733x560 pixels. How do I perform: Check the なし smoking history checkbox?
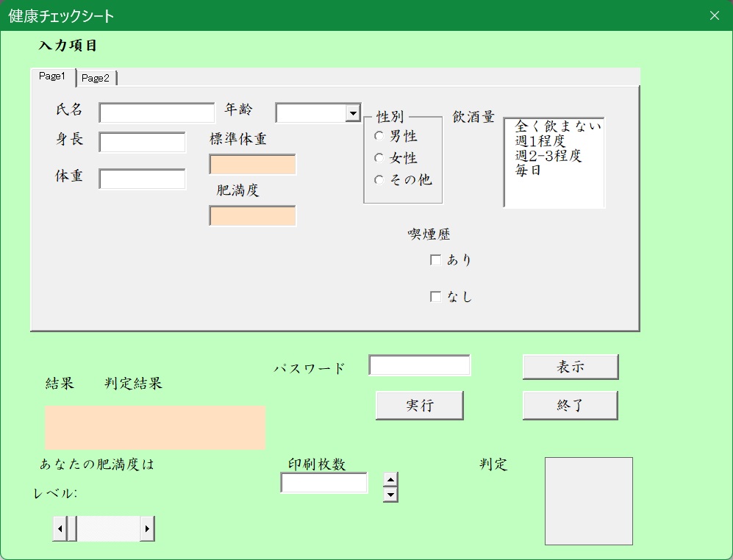(x=436, y=297)
